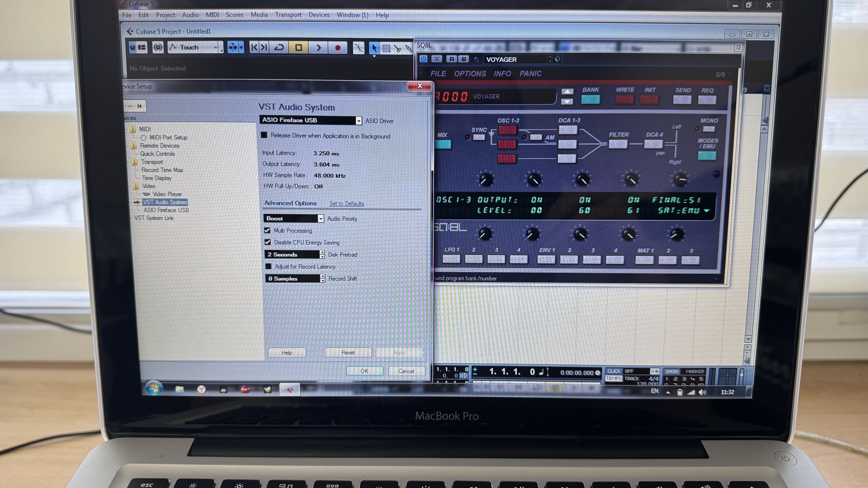Open the ASIO Driver dropdown
The height and width of the screenshot is (488, 868).
pyautogui.click(x=358, y=121)
